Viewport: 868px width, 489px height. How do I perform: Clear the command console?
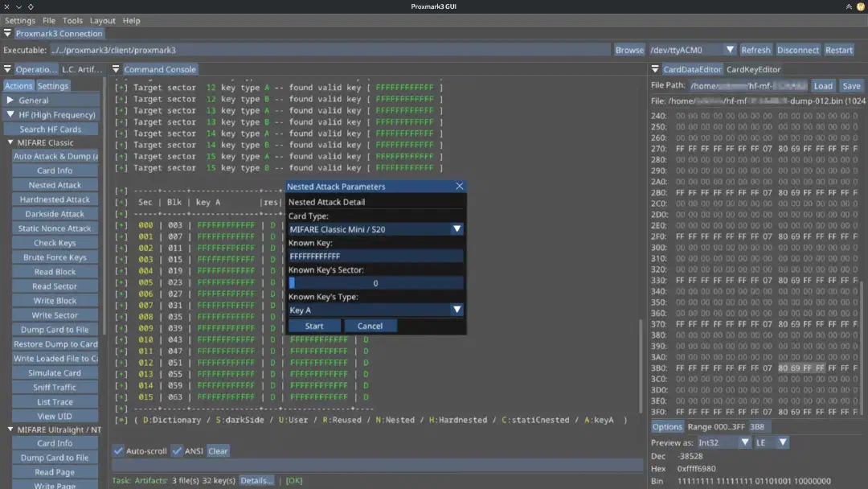coord(218,450)
